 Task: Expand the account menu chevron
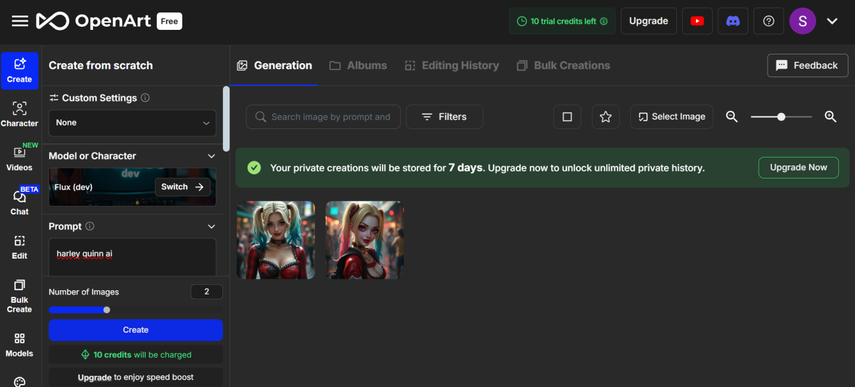click(x=832, y=21)
